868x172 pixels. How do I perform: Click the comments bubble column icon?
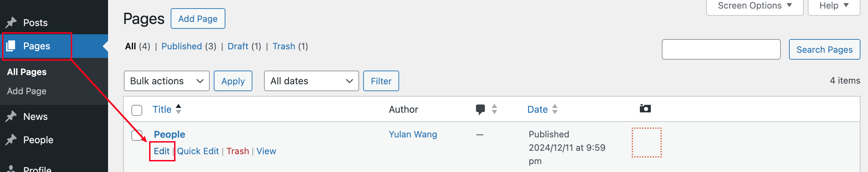pyautogui.click(x=480, y=109)
